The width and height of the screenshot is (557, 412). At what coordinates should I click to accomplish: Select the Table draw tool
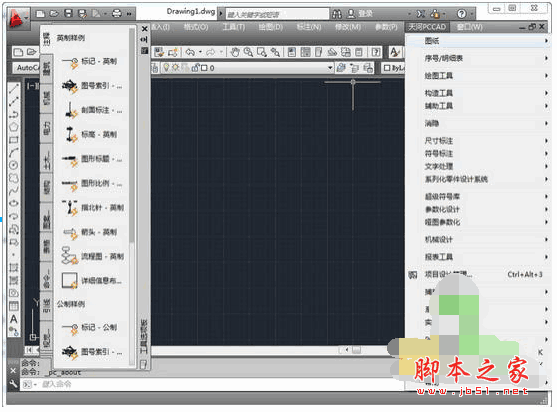coord(13,306)
